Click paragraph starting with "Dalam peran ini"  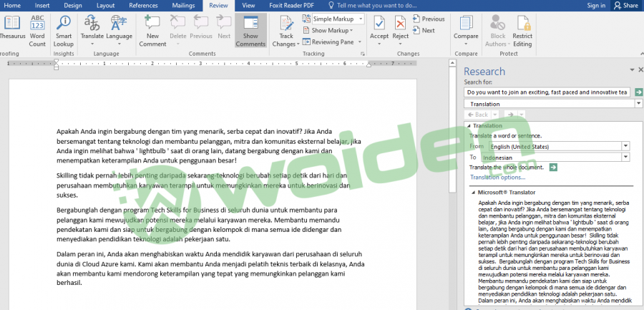coord(210,268)
